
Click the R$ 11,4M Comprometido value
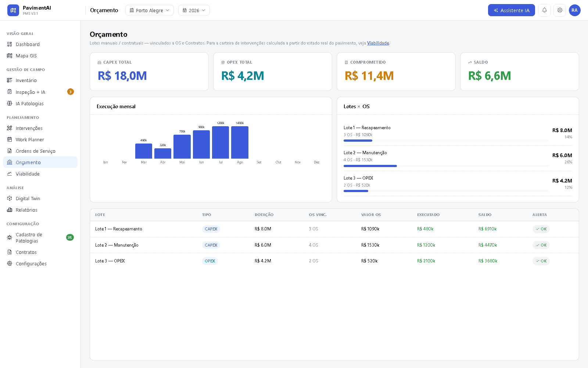click(x=369, y=76)
